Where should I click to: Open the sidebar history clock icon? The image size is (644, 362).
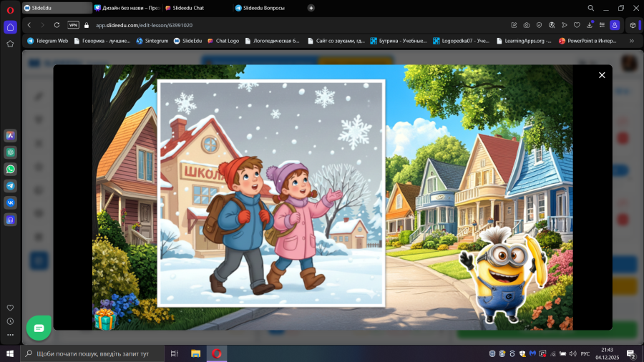point(10,321)
